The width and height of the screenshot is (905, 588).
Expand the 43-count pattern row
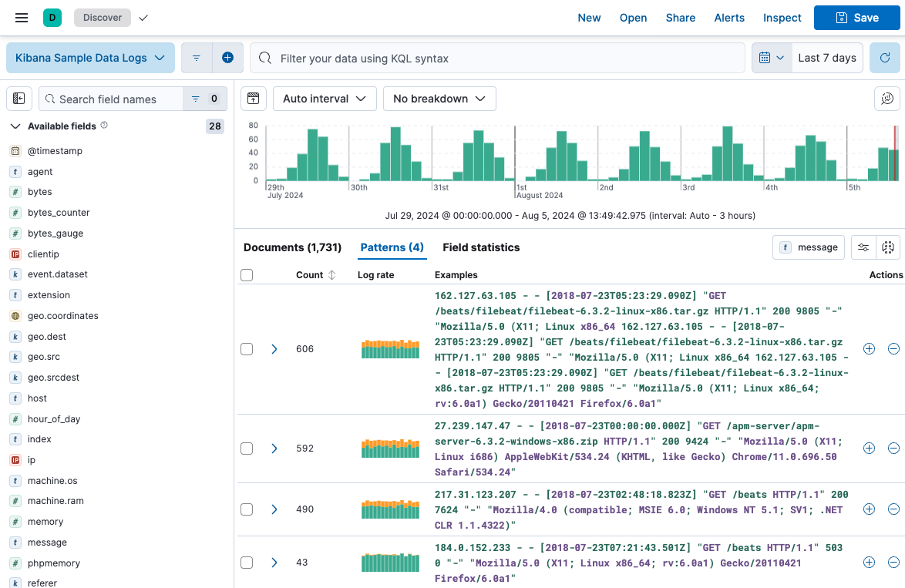pyautogui.click(x=274, y=563)
